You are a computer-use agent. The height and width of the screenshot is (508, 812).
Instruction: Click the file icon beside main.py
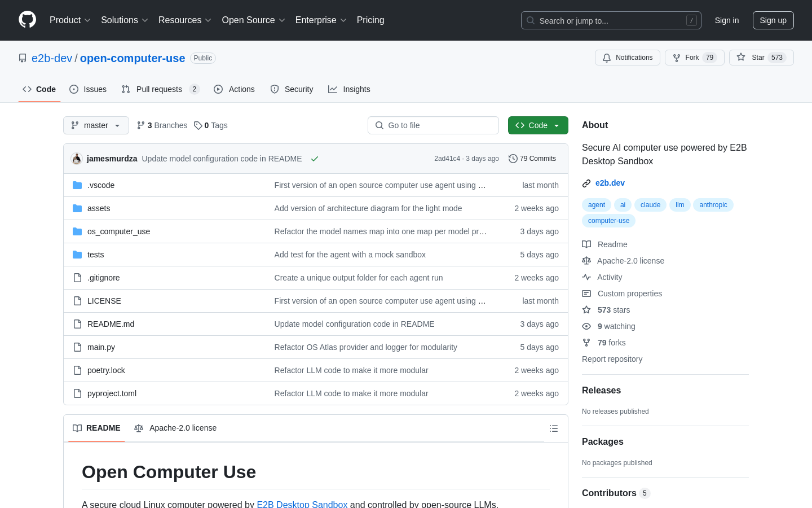pos(77,347)
